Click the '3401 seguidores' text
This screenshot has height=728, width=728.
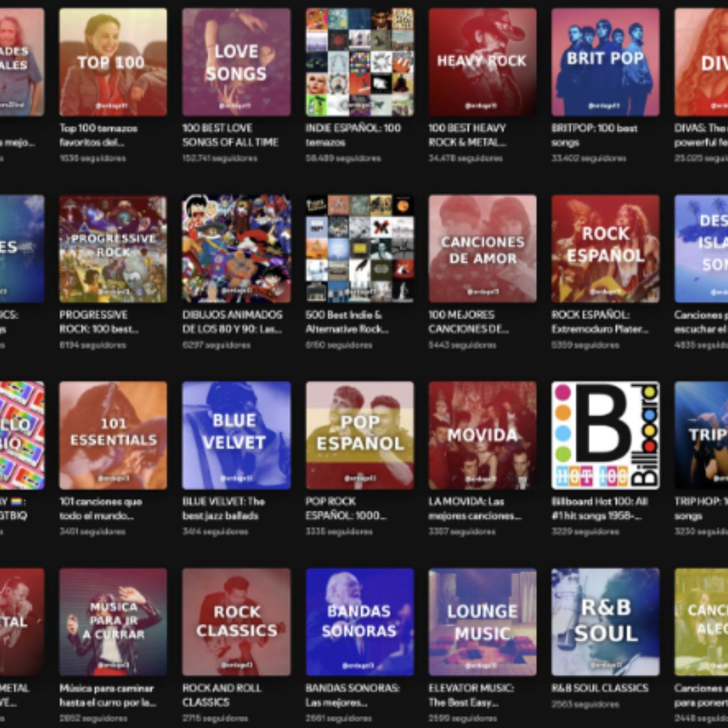tap(93, 531)
